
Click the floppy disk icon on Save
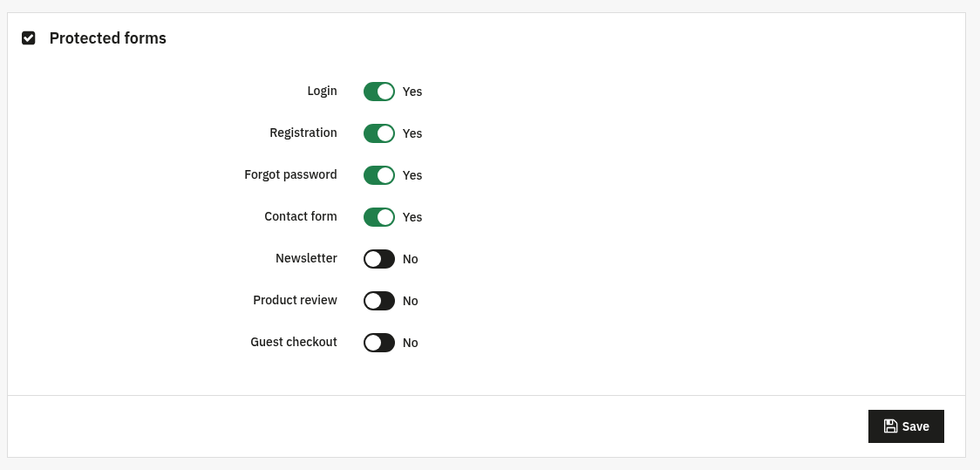click(890, 426)
